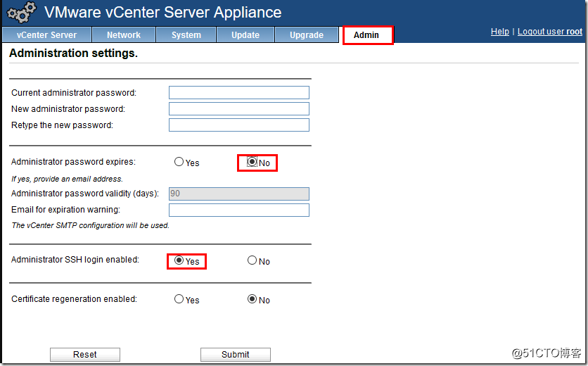Go to the Update tab
This screenshot has height=366, width=588.
pyautogui.click(x=245, y=35)
